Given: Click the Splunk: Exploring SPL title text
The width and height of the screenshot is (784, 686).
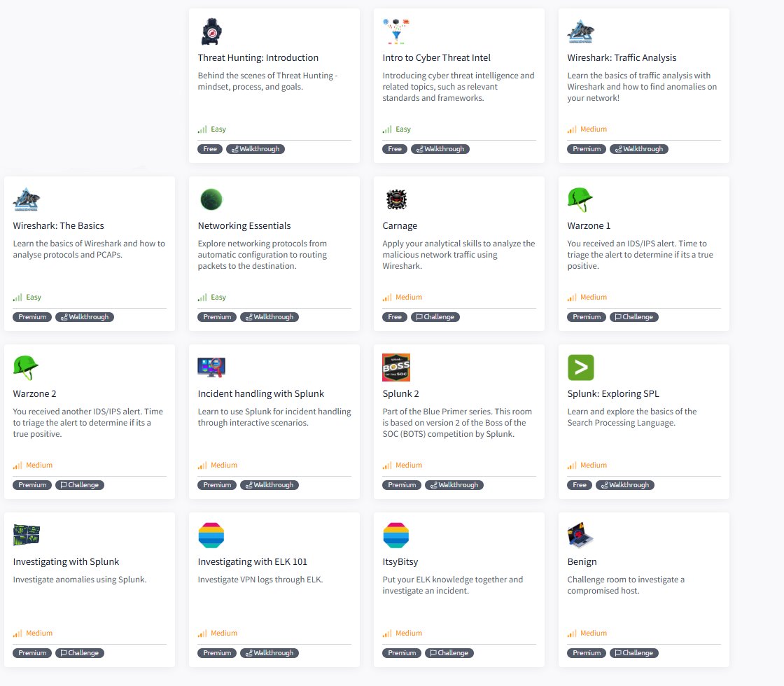Looking at the screenshot, I should point(613,394).
